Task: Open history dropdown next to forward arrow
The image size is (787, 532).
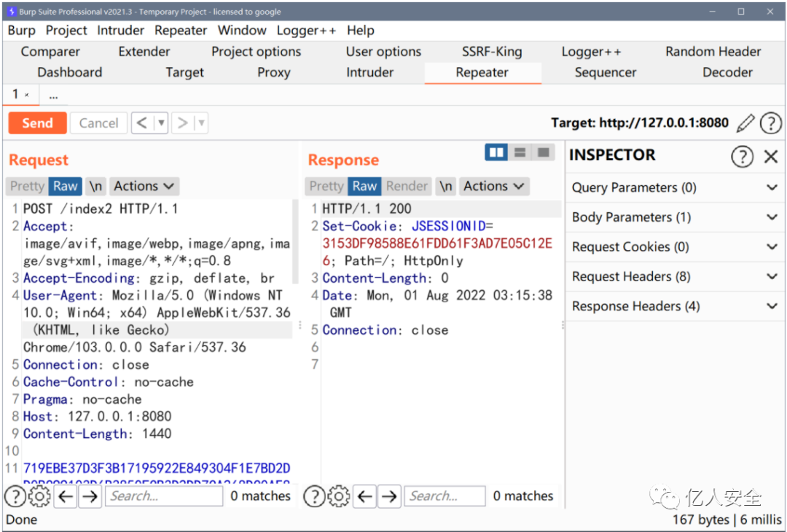Action: point(201,123)
